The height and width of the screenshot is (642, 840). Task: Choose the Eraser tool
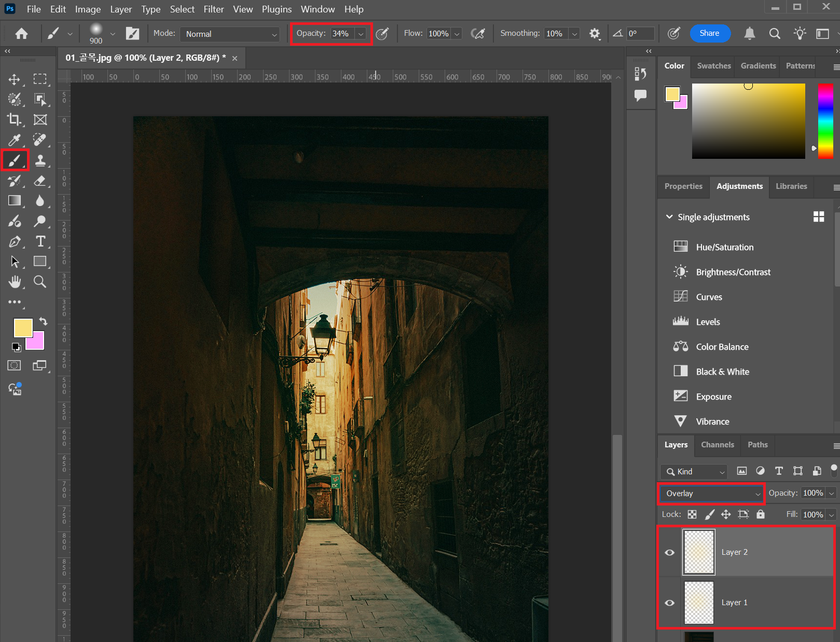40,181
